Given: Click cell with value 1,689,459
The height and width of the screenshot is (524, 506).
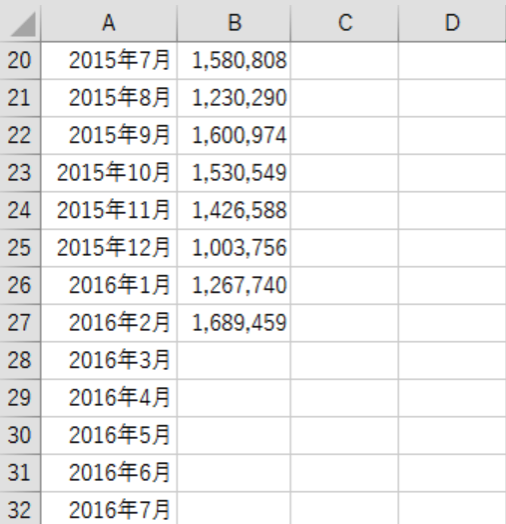Looking at the screenshot, I should (234, 322).
